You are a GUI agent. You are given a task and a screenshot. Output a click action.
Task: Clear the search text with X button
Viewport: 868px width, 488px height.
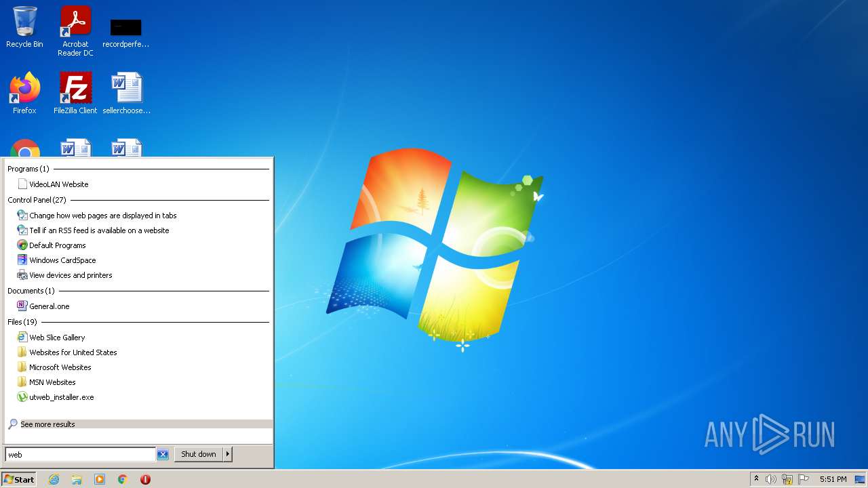click(163, 455)
